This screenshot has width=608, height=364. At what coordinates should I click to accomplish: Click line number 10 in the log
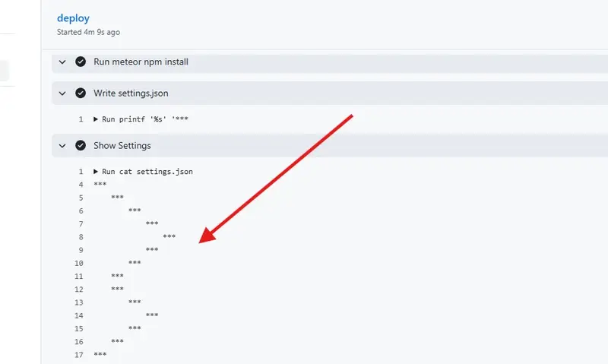click(x=79, y=263)
